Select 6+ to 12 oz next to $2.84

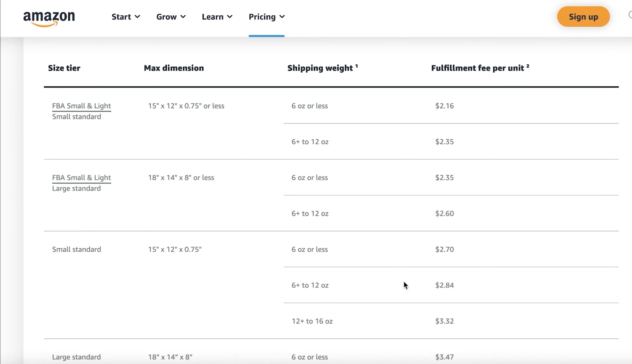(310, 285)
